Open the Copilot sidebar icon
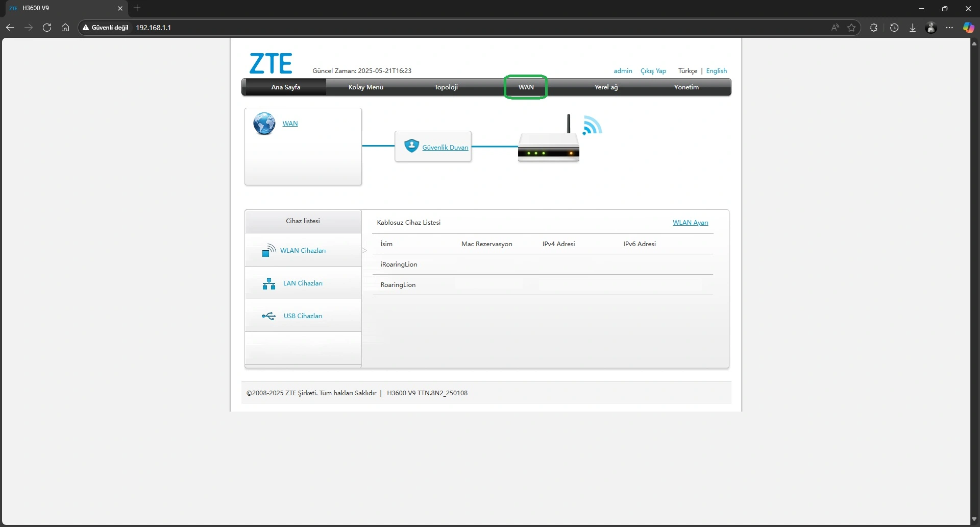 click(x=968, y=28)
